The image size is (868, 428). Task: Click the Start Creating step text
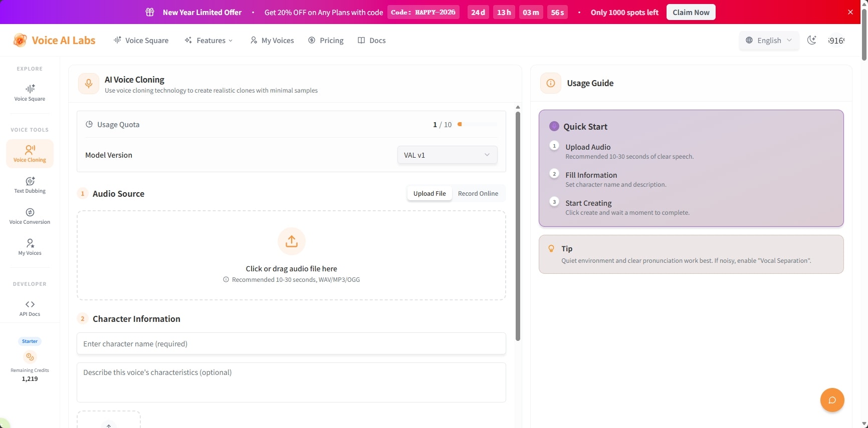pyautogui.click(x=588, y=203)
